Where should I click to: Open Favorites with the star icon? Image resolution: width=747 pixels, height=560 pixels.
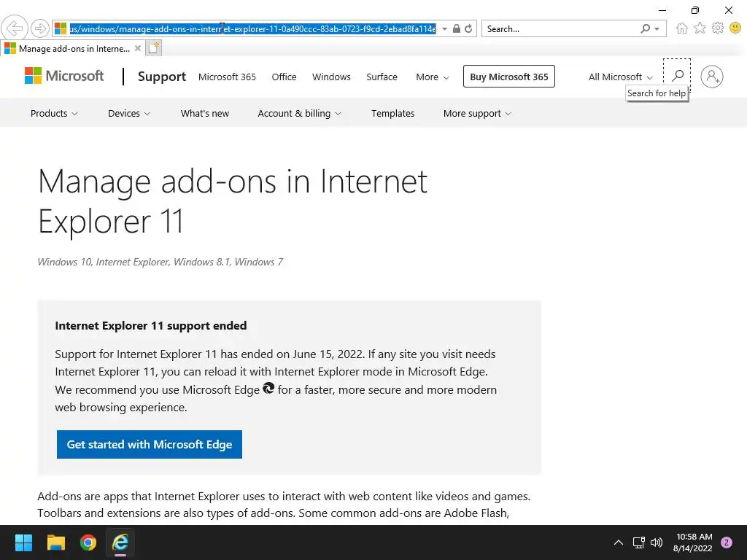click(x=700, y=28)
